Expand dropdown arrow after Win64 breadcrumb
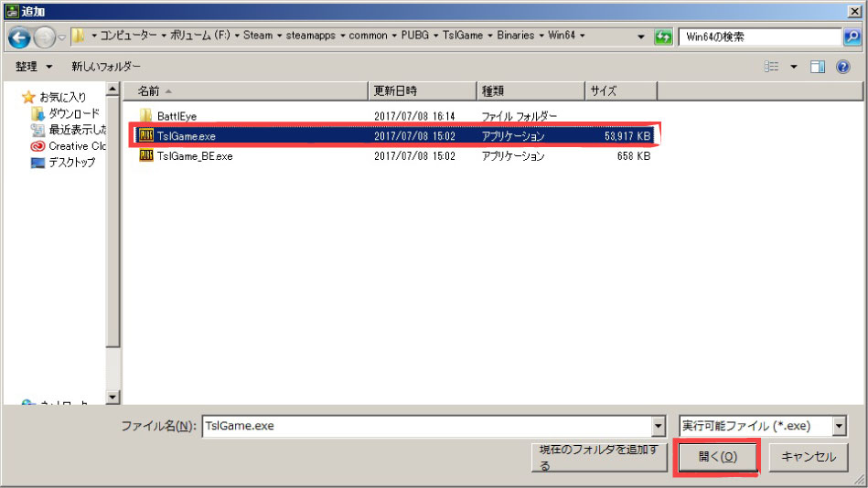 [x=583, y=36]
